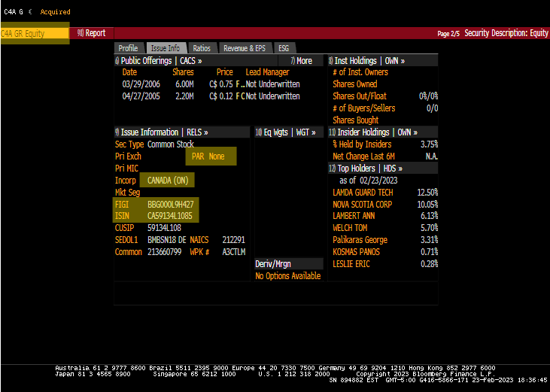Click the SEDOL1 value BMBSN18 DE

click(167, 240)
